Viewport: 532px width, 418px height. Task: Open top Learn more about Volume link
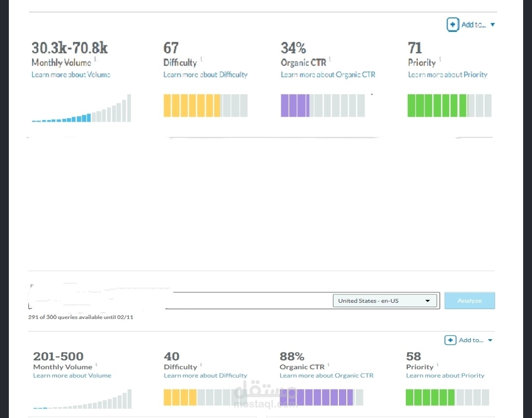(x=71, y=74)
